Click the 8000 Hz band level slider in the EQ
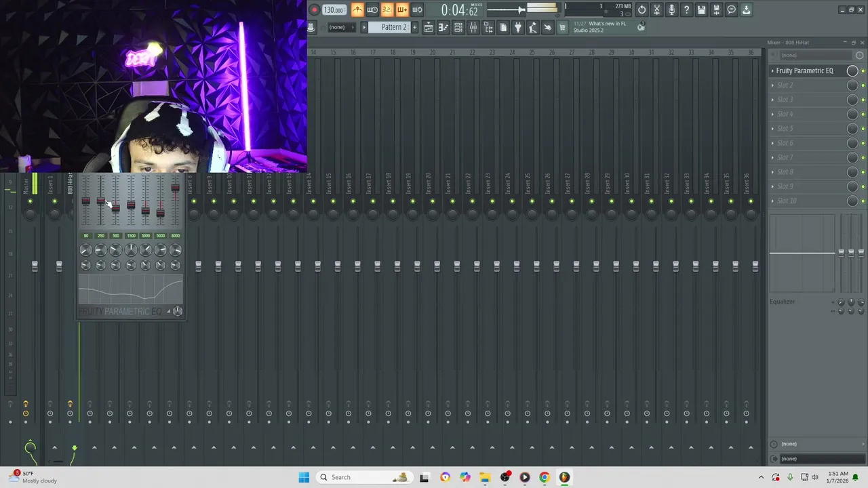 tap(175, 188)
